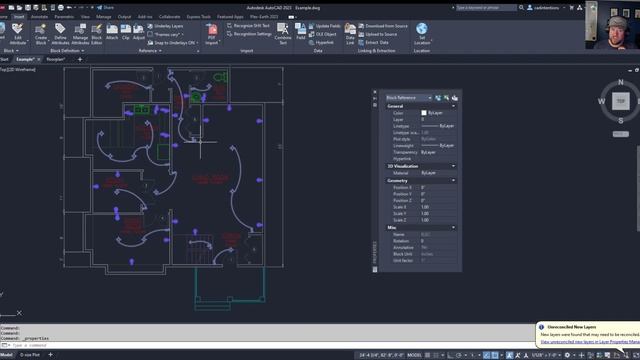Toggle annotation visibility in status bar
This screenshot has width=640, height=360.
coord(509,355)
